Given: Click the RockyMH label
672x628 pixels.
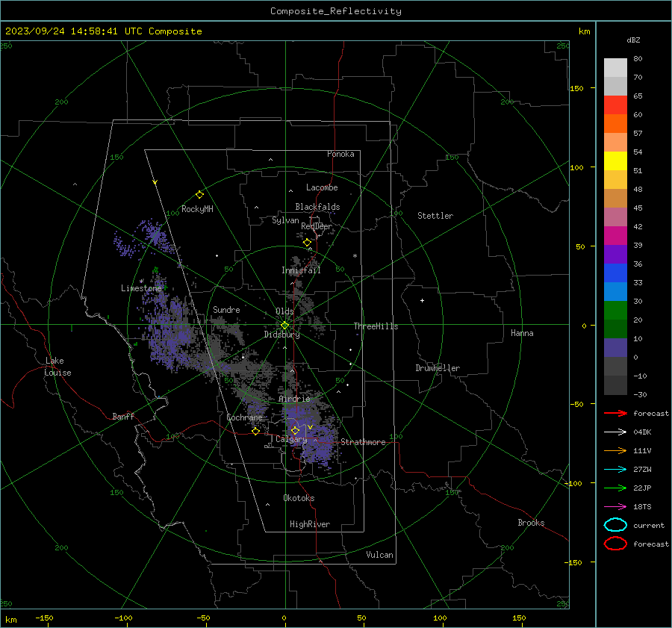Looking at the screenshot, I should pyautogui.click(x=197, y=209).
